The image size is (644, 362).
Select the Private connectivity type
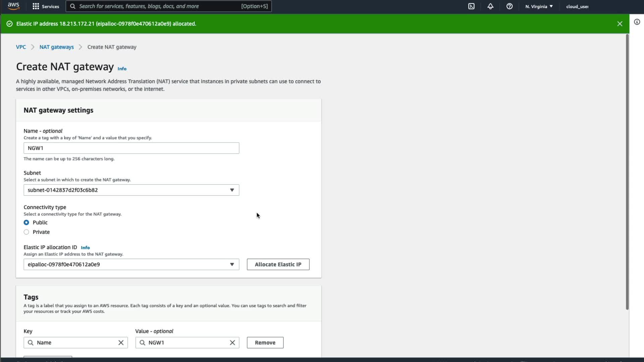pyautogui.click(x=26, y=232)
